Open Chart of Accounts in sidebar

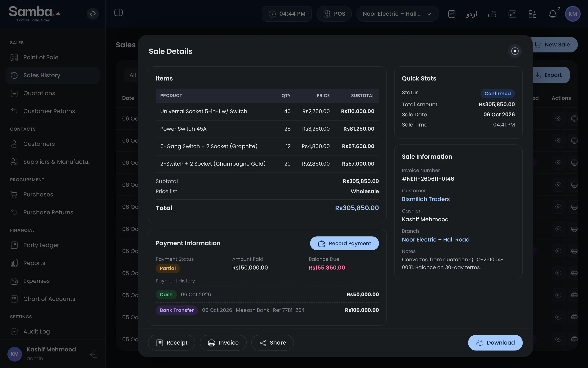pyautogui.click(x=52, y=299)
